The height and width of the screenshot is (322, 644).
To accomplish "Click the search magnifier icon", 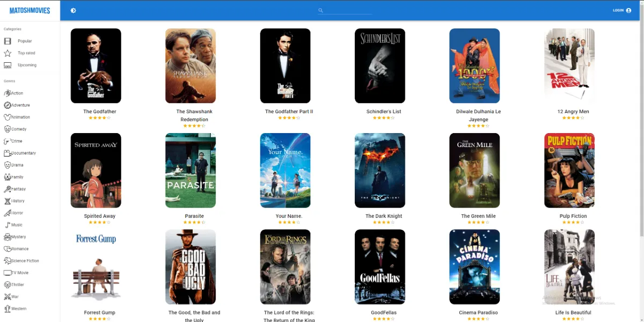I will pos(321,10).
